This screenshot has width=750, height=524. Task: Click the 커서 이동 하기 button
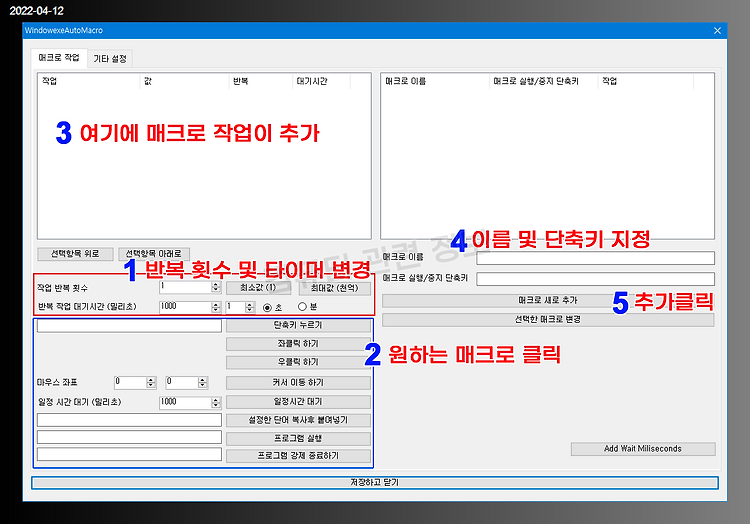pyautogui.click(x=298, y=382)
